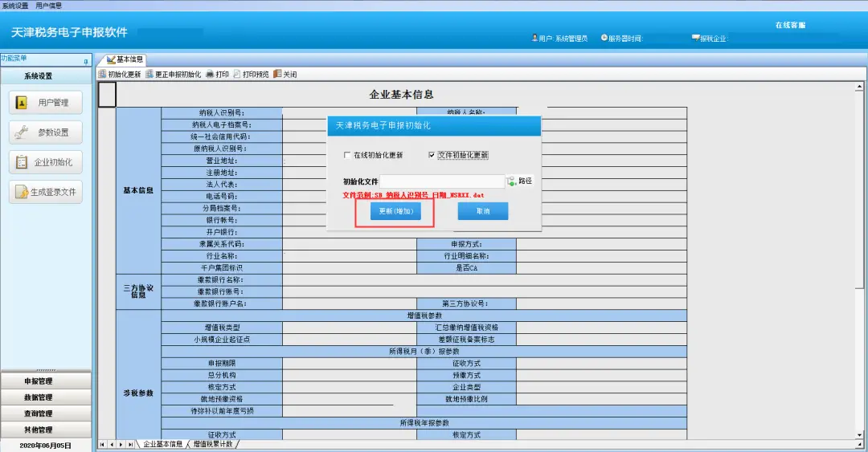Image resolution: width=868 pixels, height=452 pixels.
Task: Go to the first sheet using nav arrow
Action: 102,444
